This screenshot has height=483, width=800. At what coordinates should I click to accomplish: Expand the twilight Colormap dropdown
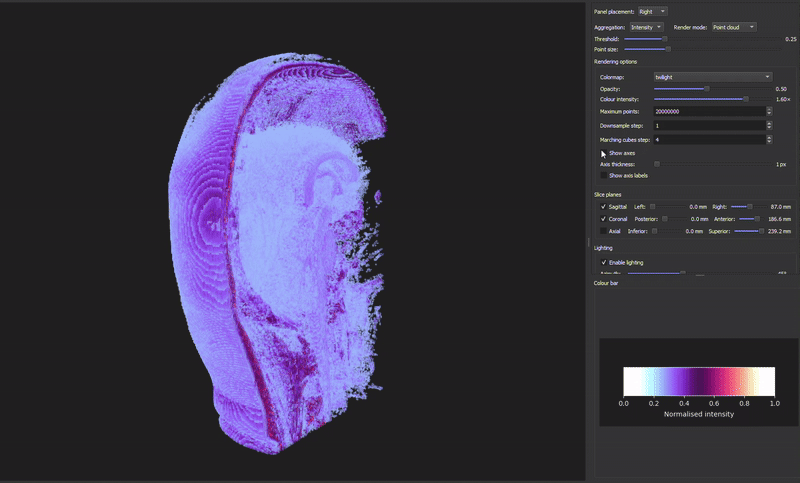click(x=712, y=76)
